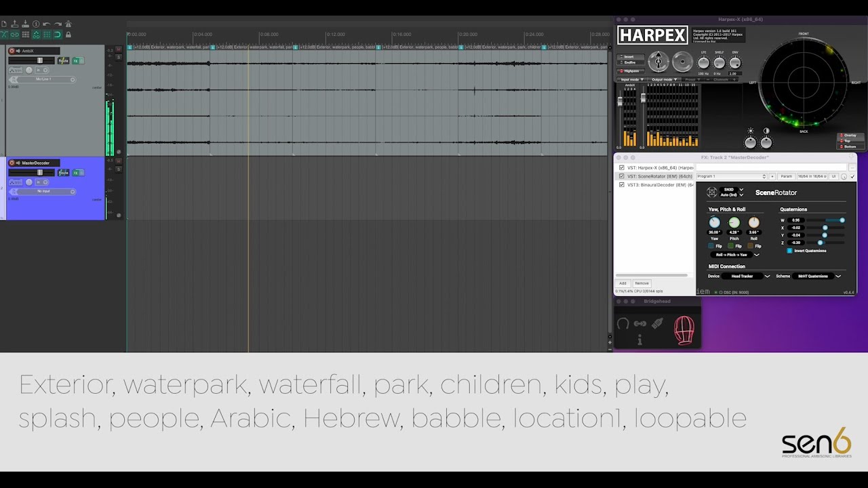Toggle Endfire in Harpex-X

click(x=631, y=62)
